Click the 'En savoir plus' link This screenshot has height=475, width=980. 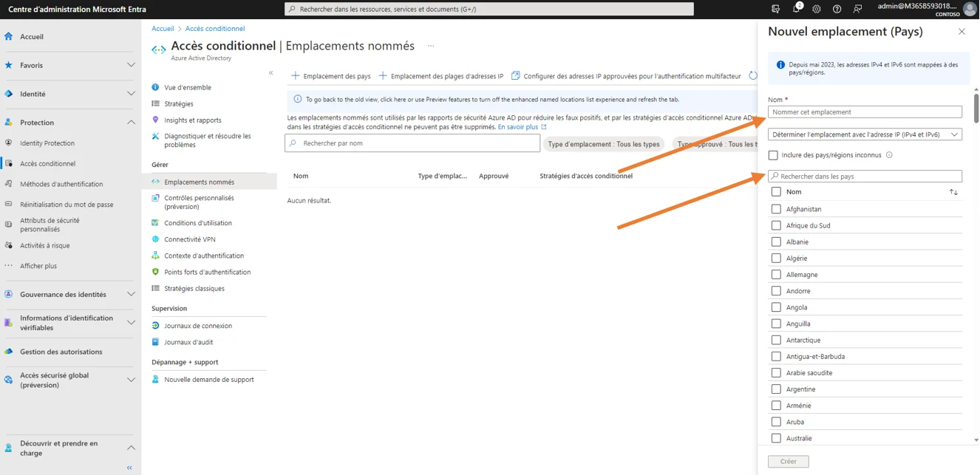tap(518, 127)
